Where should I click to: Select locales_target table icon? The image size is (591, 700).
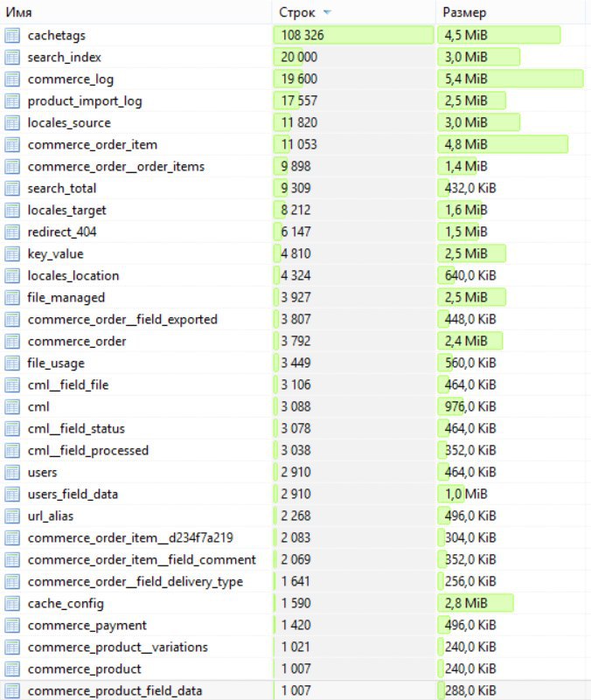tap(12, 211)
